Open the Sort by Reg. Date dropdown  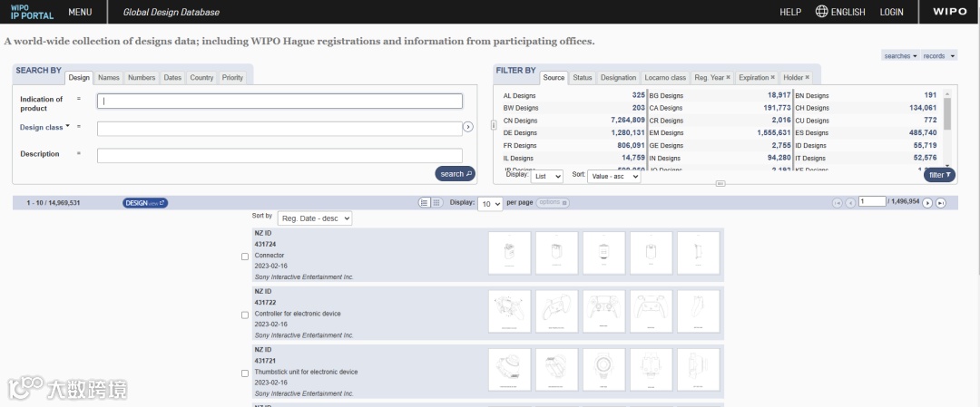click(314, 218)
